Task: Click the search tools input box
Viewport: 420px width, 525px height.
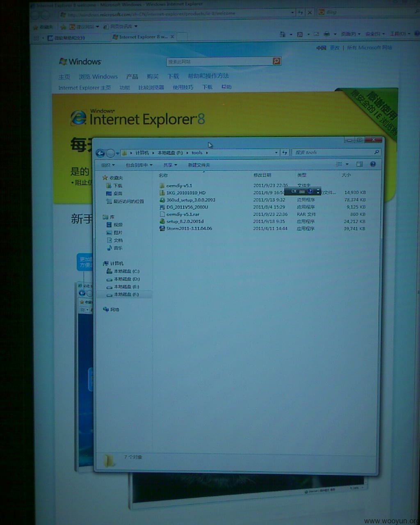Action: click(x=336, y=152)
